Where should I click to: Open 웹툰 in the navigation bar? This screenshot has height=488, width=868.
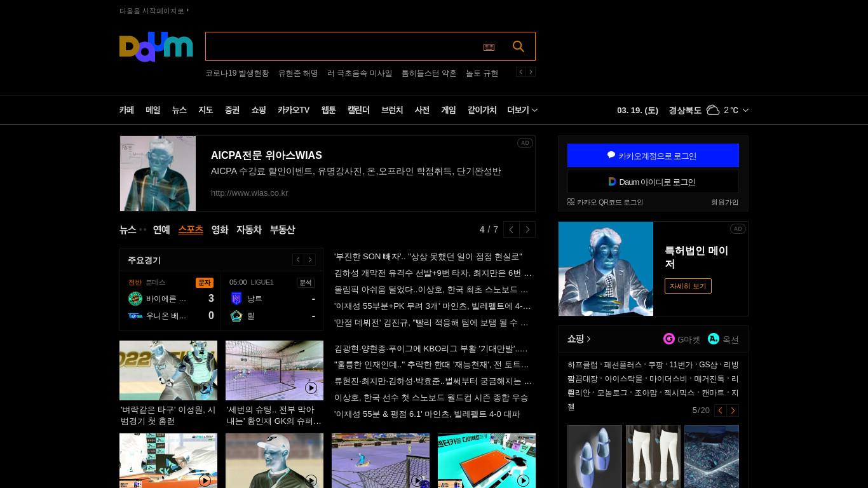point(329,110)
